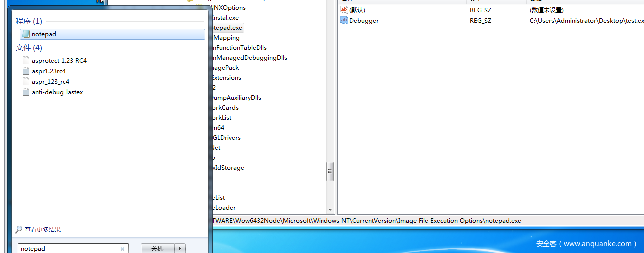
Task: Click the (数值未设置) data cell
Action: (546, 10)
